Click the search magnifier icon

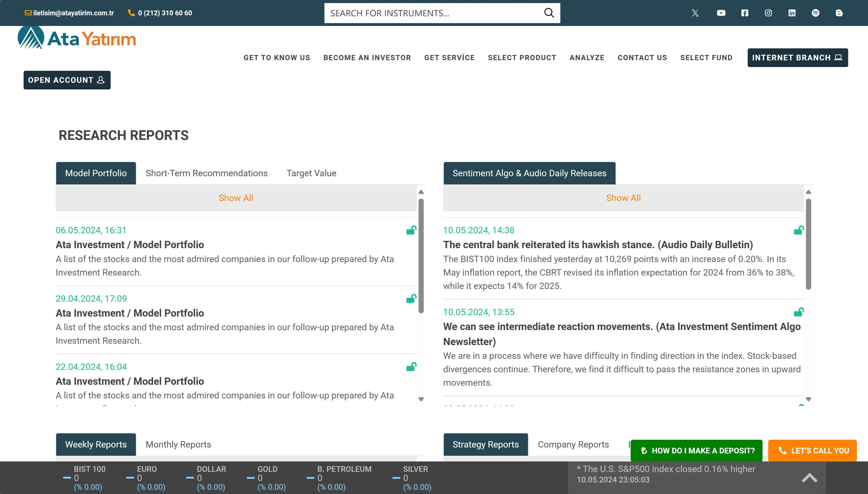click(x=549, y=13)
